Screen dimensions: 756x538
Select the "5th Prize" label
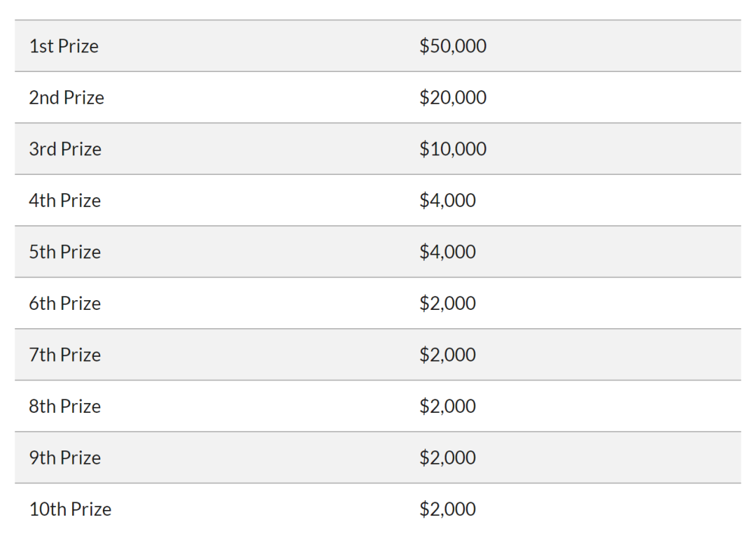(65, 252)
